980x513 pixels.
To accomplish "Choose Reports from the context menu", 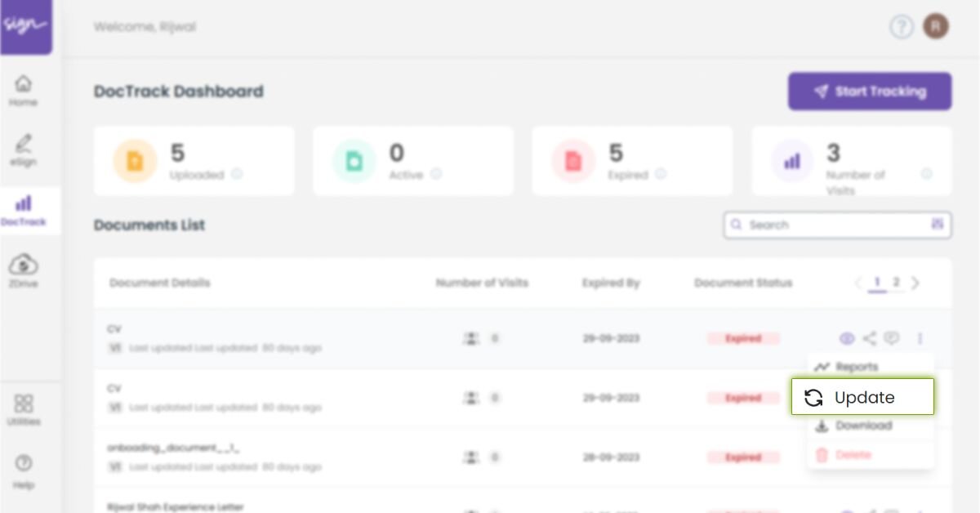I will click(871, 368).
